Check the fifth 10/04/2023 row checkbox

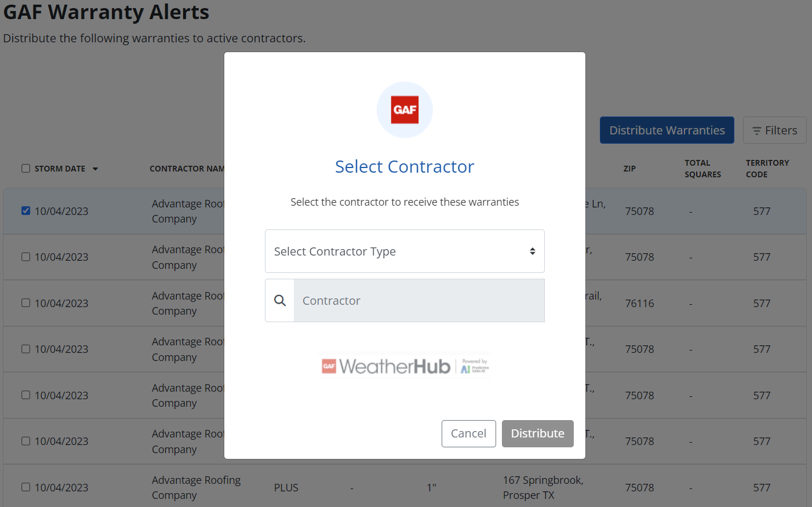pyautogui.click(x=26, y=395)
